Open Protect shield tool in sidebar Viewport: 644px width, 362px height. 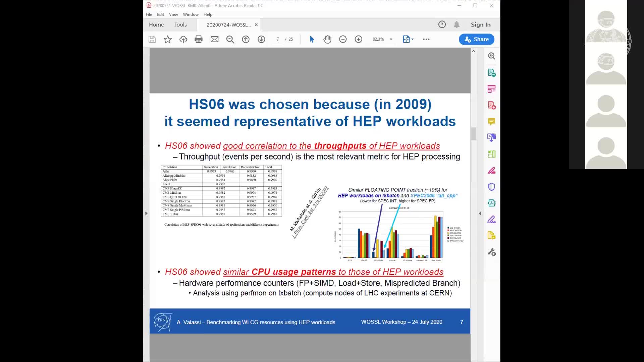[x=491, y=187]
